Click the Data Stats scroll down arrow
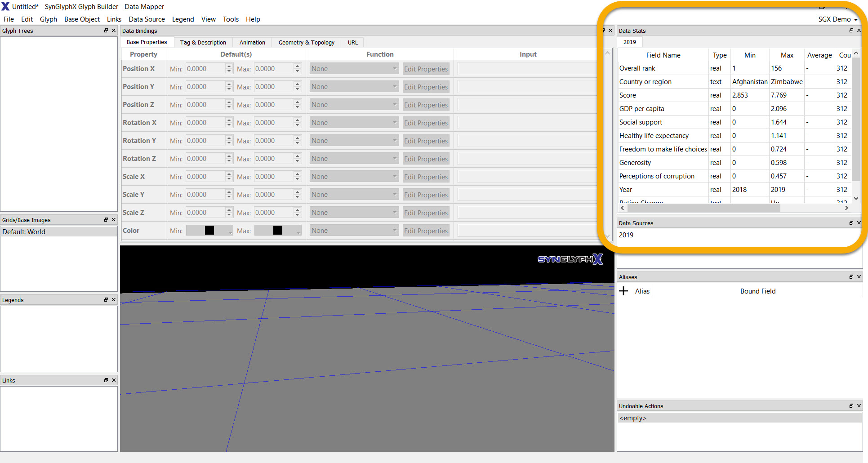This screenshot has width=868, height=463. click(x=856, y=198)
